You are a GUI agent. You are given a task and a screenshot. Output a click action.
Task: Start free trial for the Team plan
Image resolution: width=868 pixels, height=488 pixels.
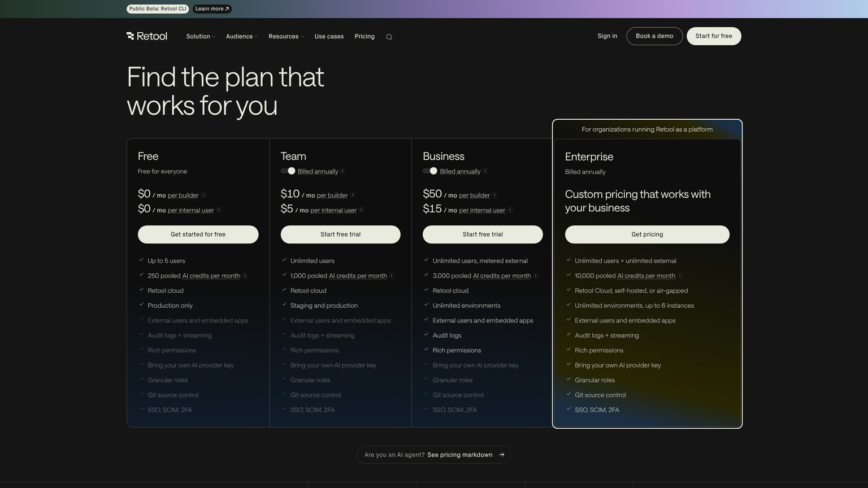click(x=341, y=234)
